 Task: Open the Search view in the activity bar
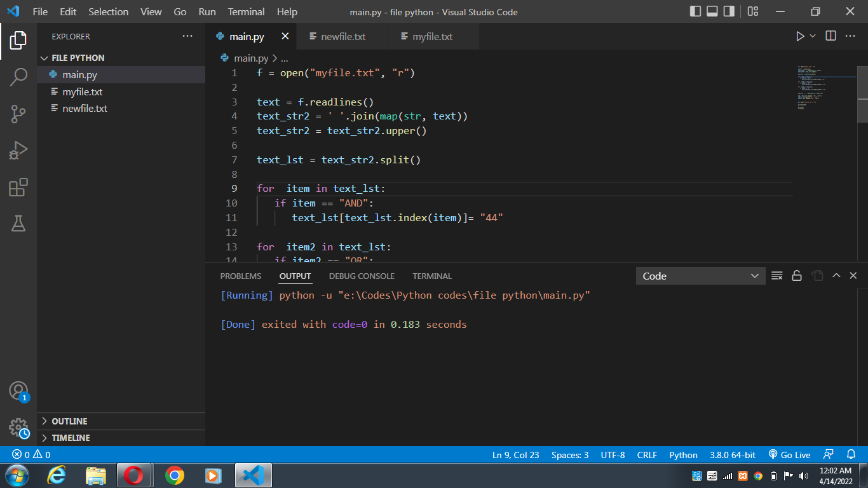coord(18,76)
